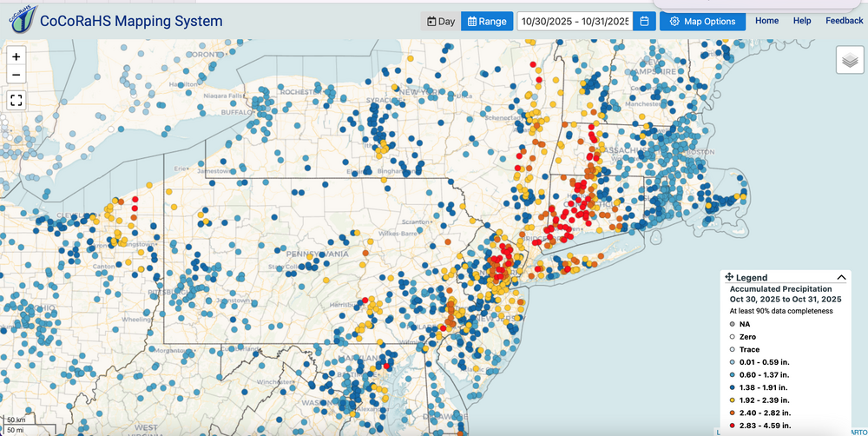Image resolution: width=868 pixels, height=436 pixels.
Task: Click the date range input field
Action: point(574,21)
